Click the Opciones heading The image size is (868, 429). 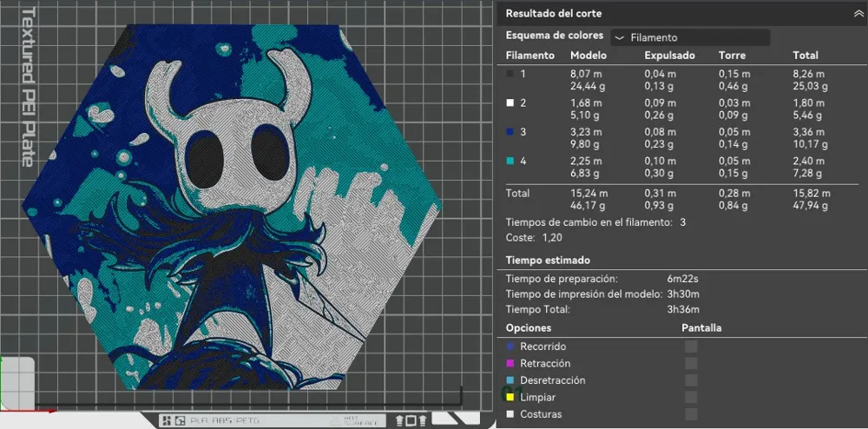(528, 327)
